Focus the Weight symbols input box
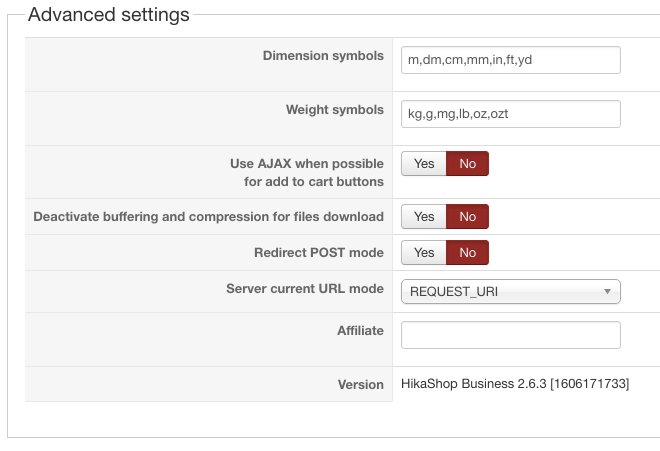The width and height of the screenshot is (660, 451). tap(510, 114)
